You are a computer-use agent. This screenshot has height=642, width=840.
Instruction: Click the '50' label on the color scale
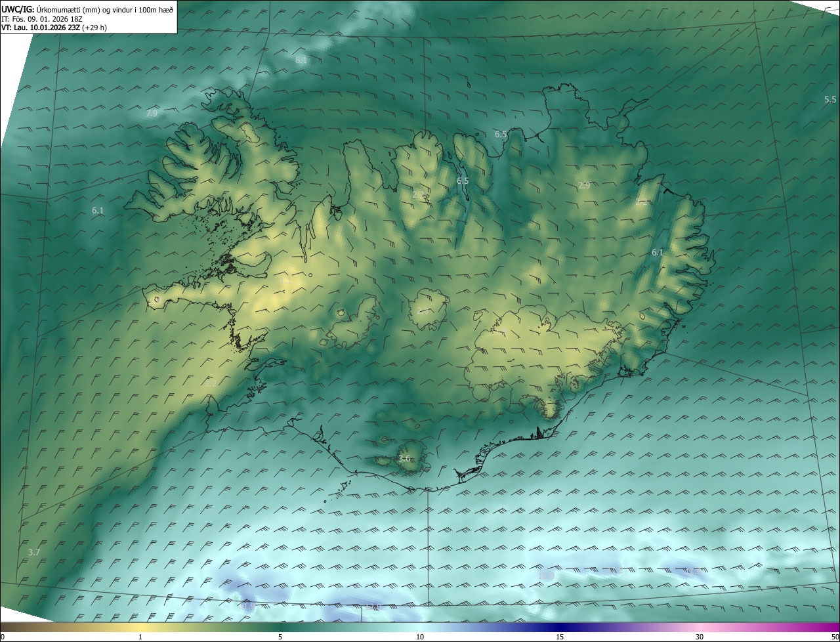(x=835, y=637)
